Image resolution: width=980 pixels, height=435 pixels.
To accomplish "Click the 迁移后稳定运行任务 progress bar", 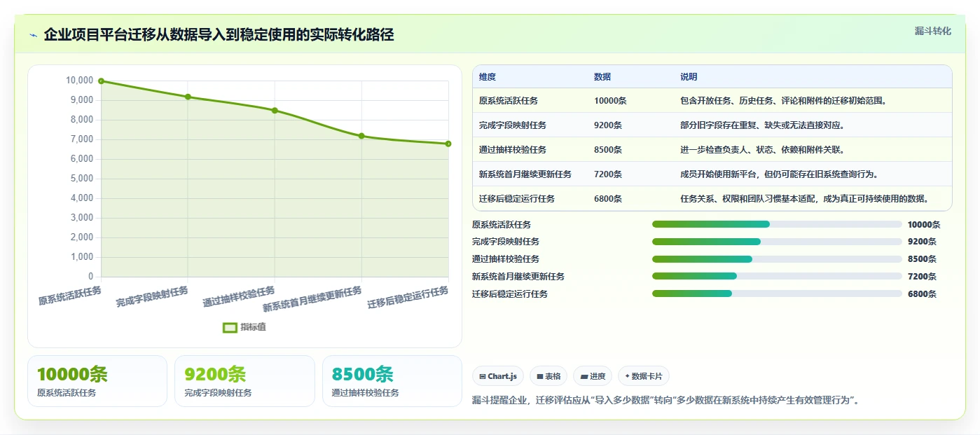I will [x=777, y=294].
